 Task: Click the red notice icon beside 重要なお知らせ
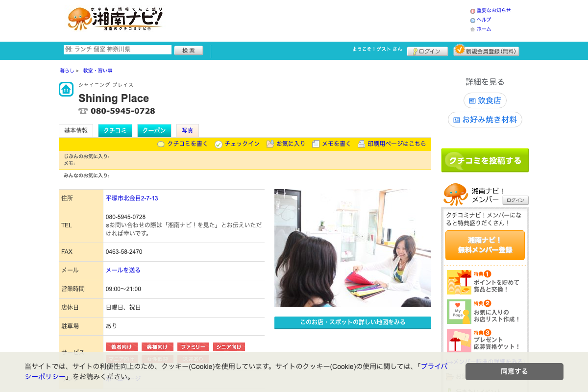[473, 11]
